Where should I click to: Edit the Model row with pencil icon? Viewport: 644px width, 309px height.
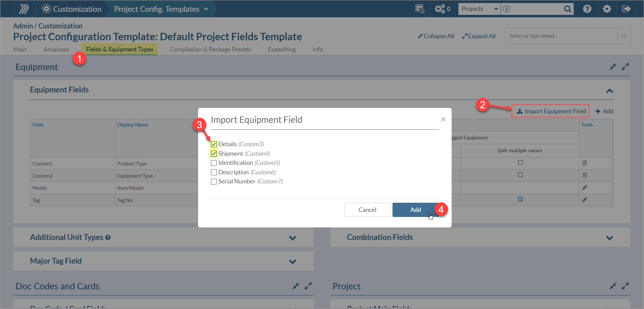click(x=585, y=187)
